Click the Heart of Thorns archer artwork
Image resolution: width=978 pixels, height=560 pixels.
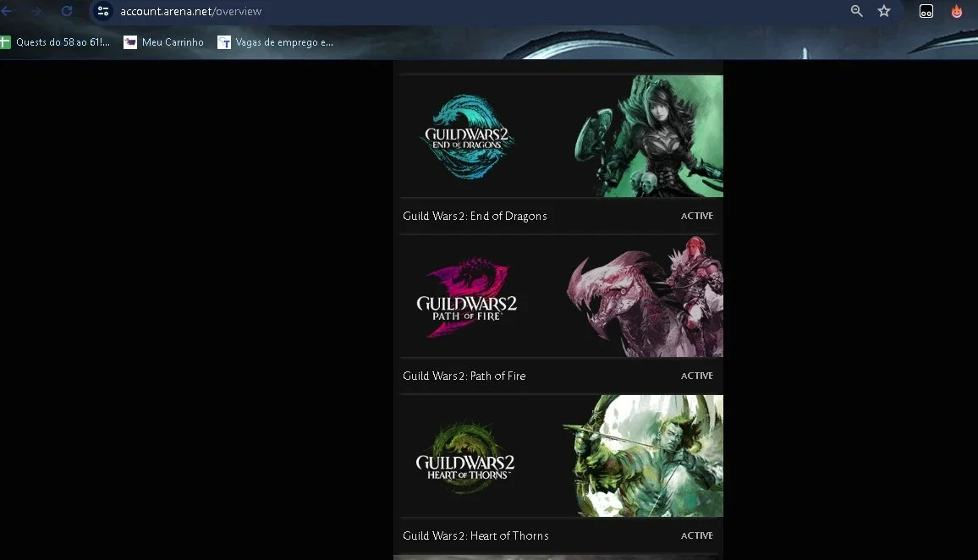(643, 456)
